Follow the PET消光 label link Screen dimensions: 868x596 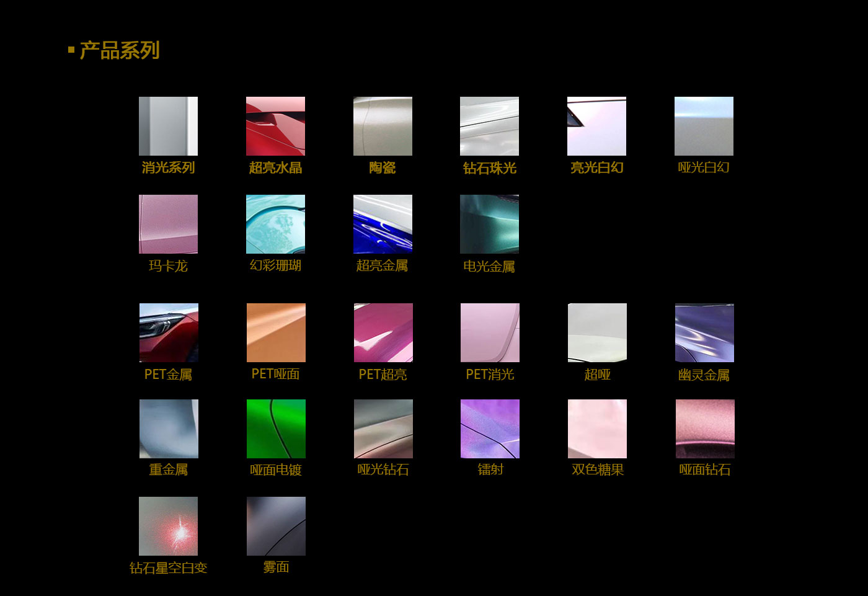point(490,375)
